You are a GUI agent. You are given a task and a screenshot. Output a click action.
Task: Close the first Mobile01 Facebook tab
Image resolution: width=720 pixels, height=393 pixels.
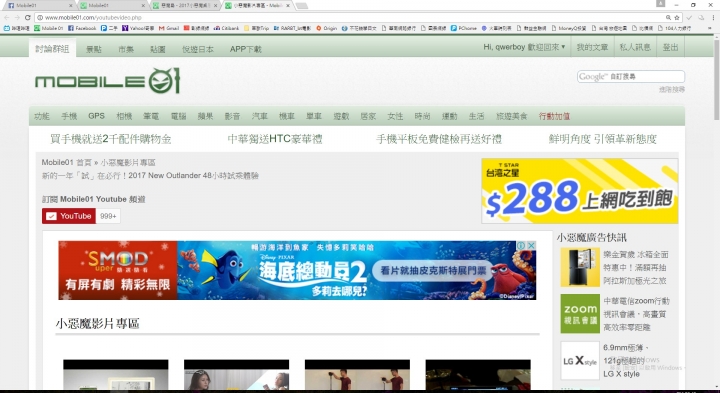click(x=71, y=6)
